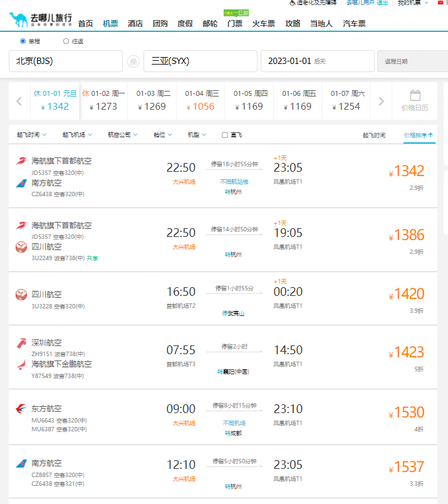
Task: Click departure city field 北京(BJS)
Action: (66, 61)
